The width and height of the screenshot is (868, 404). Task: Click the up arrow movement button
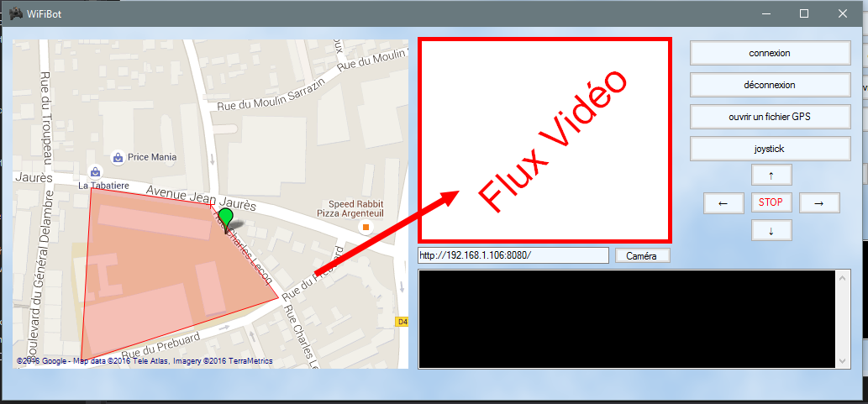coord(771,175)
